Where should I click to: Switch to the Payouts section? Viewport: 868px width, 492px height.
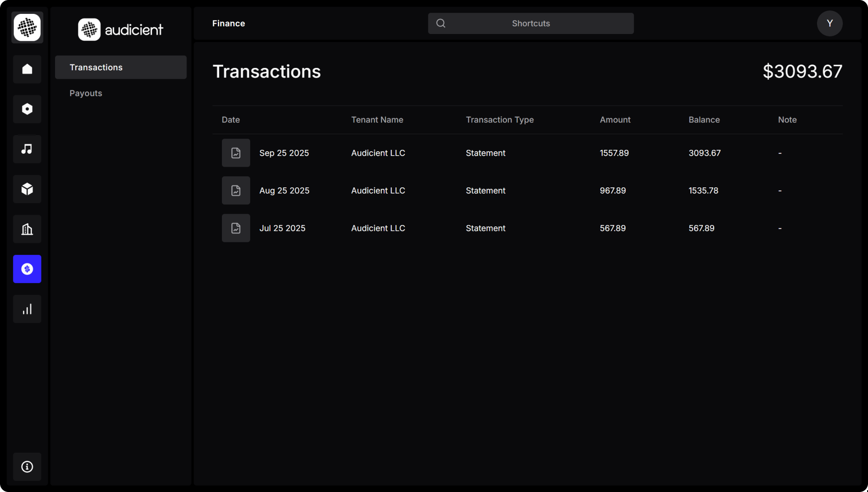85,93
